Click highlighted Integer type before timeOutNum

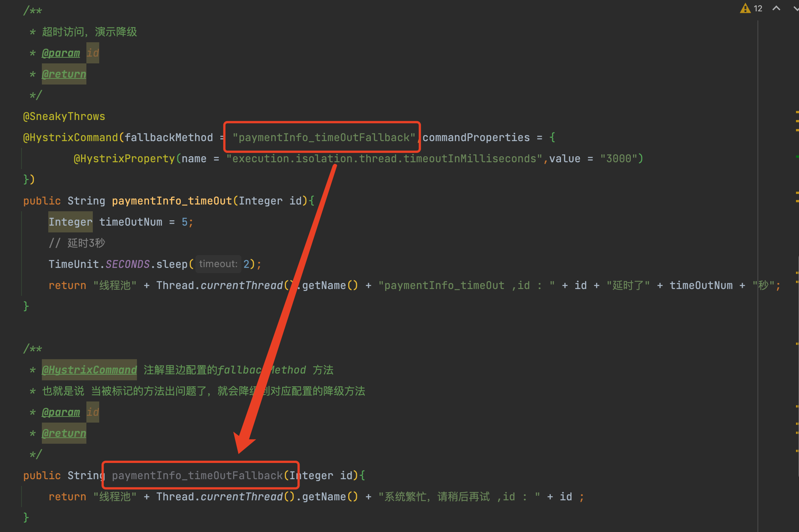coord(70,222)
